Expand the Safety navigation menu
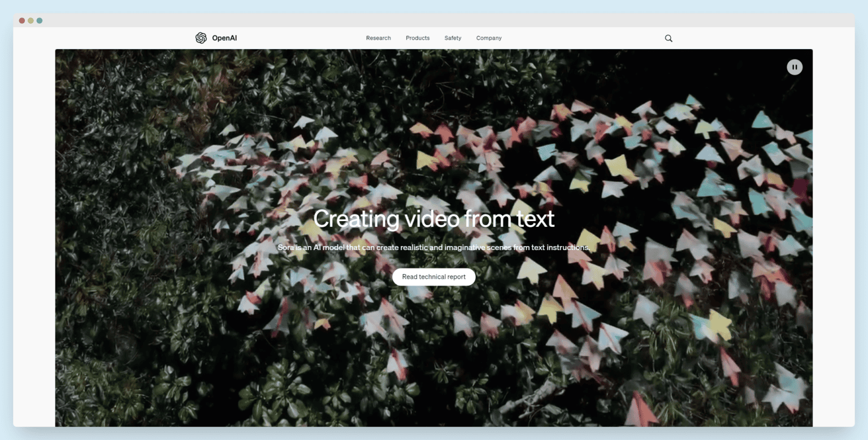Viewport: 868px width, 440px height. [x=453, y=38]
